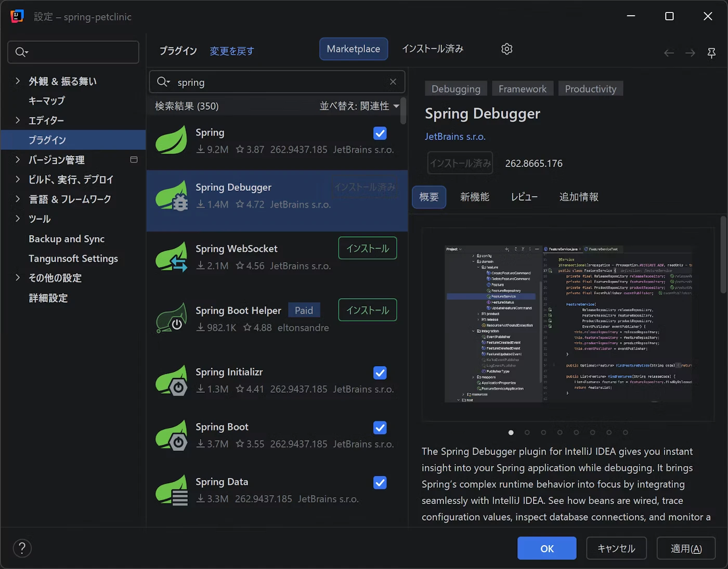
Task: Select プラグイン in the settings tree
Action: point(73,140)
